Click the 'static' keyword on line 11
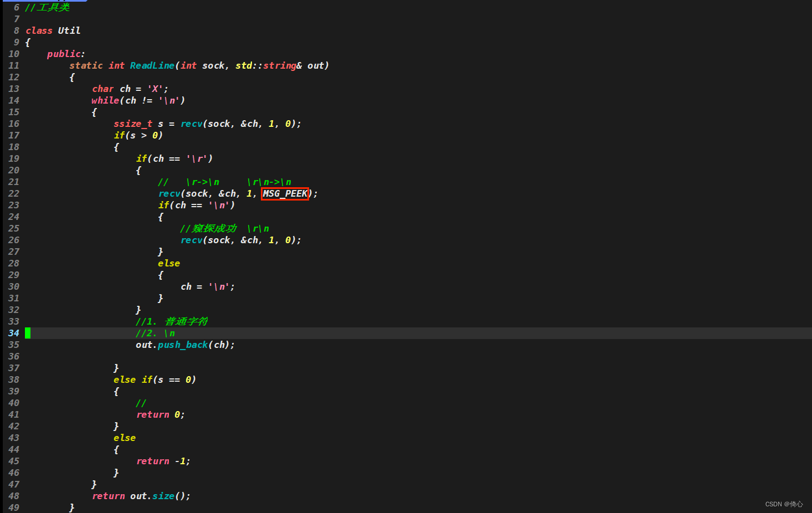The width and height of the screenshot is (812, 513). (86, 65)
